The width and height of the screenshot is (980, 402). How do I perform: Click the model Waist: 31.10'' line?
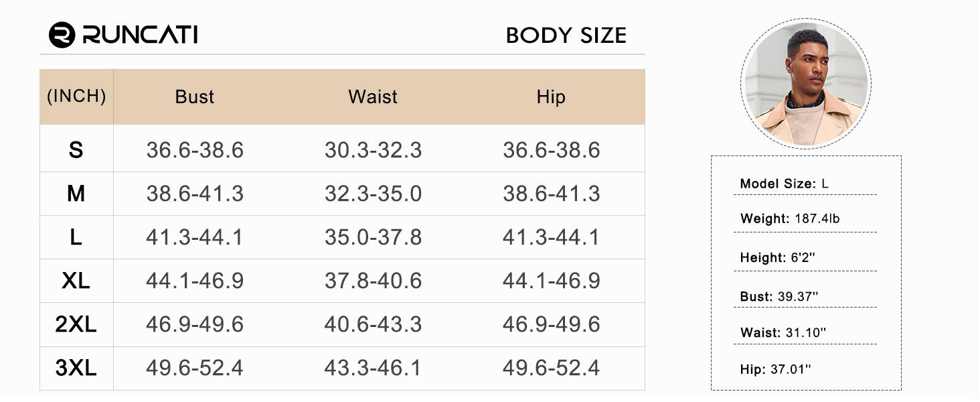tap(783, 332)
